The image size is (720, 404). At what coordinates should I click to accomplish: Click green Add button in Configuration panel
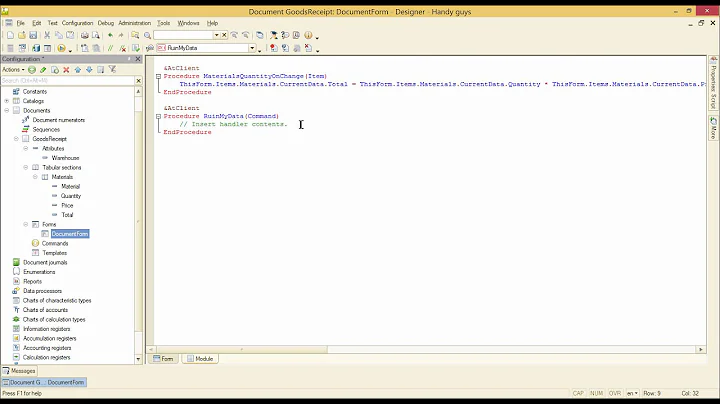click(32, 70)
